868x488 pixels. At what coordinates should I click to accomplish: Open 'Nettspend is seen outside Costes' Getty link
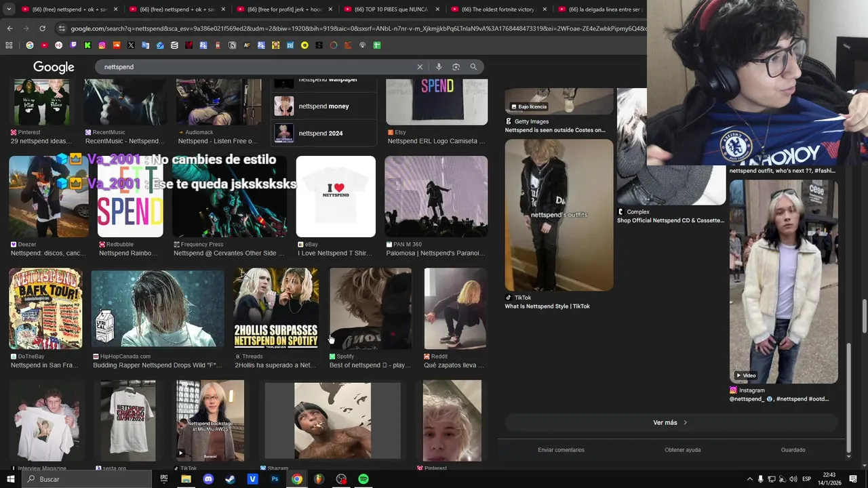pyautogui.click(x=555, y=130)
